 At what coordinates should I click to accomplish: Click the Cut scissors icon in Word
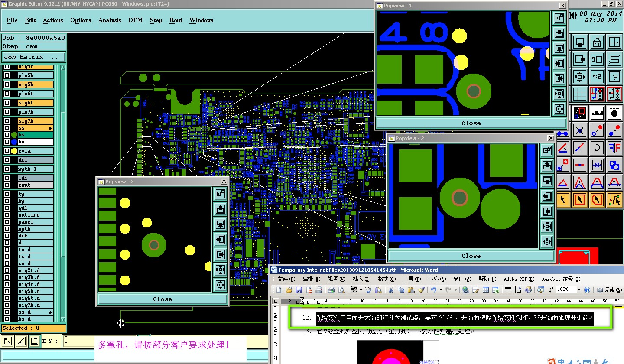click(x=391, y=290)
